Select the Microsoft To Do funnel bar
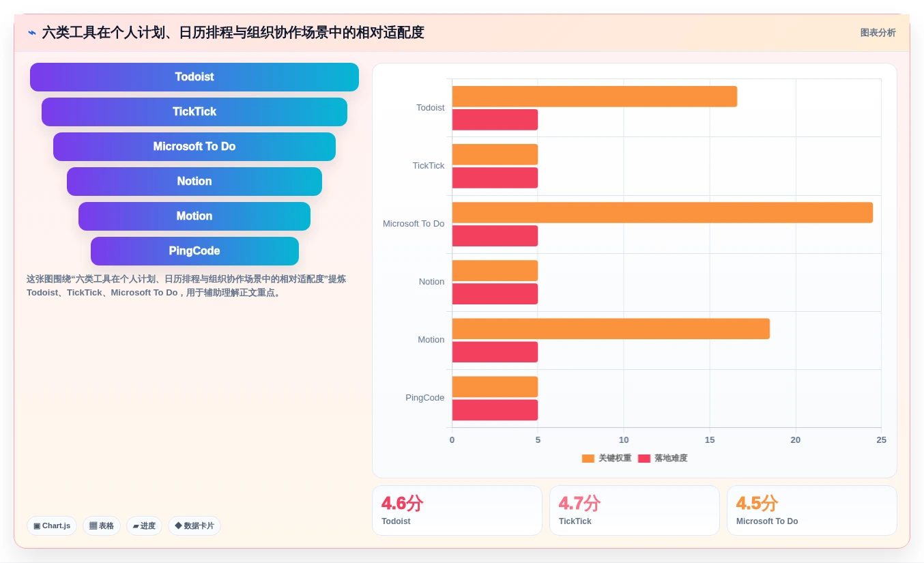This screenshot has height=563, width=924. click(194, 147)
